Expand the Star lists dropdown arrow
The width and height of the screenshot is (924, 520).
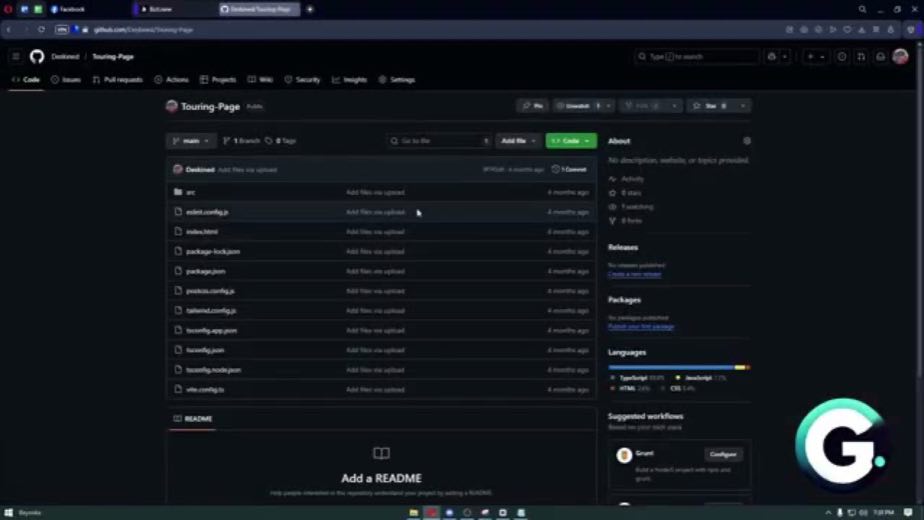[743, 106]
